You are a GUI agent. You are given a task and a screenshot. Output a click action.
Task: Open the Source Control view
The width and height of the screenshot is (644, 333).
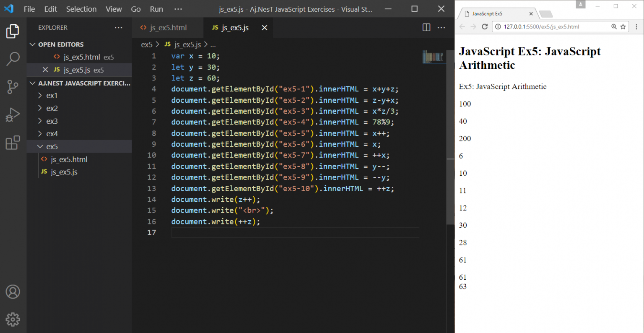pyautogui.click(x=13, y=87)
